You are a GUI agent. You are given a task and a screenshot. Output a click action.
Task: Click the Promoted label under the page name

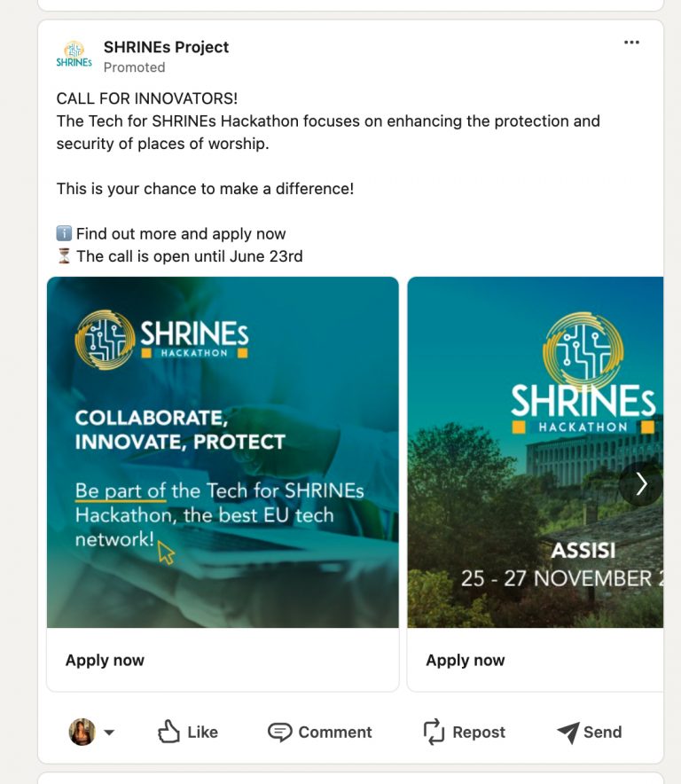point(135,67)
